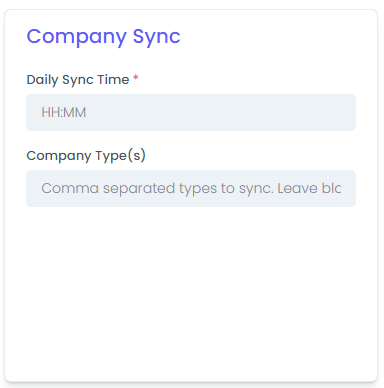Viewport: 384px width, 388px height.
Task: Activate the time entry box under Daily Sync Time
Action: coord(191,112)
